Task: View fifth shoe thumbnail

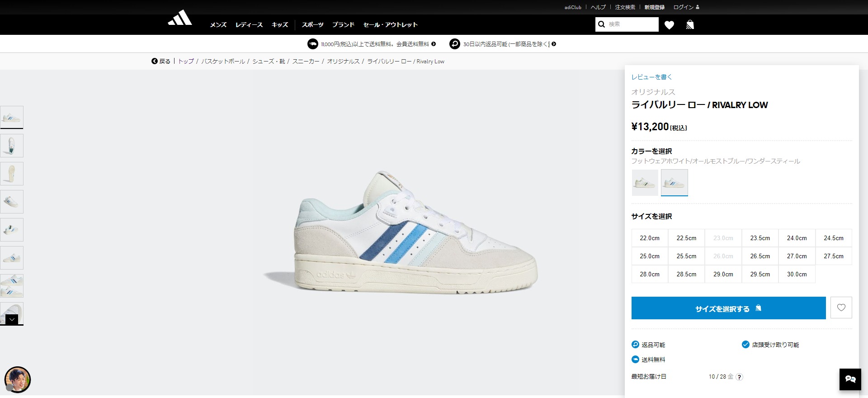Action: point(12,230)
